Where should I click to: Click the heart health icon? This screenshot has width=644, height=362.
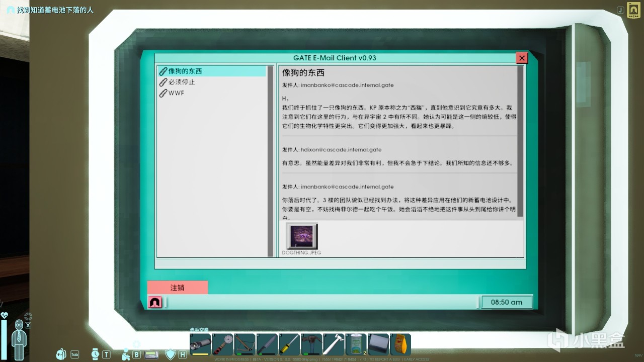point(5,315)
